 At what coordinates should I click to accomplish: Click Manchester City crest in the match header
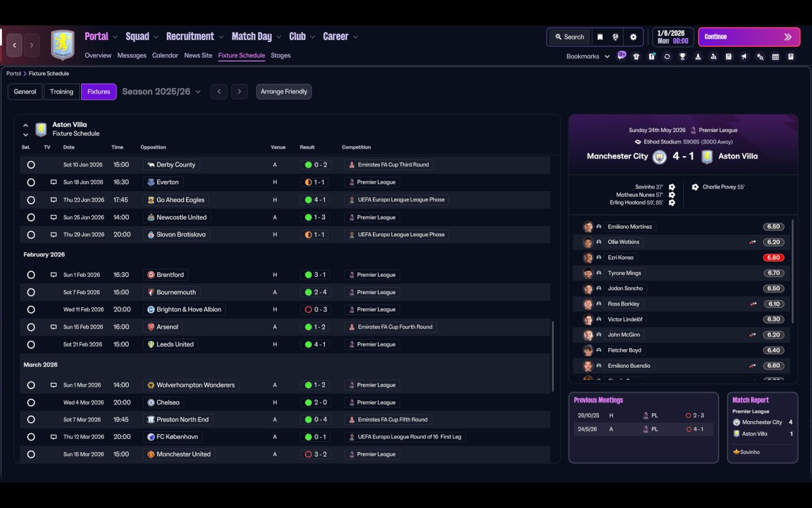click(660, 156)
